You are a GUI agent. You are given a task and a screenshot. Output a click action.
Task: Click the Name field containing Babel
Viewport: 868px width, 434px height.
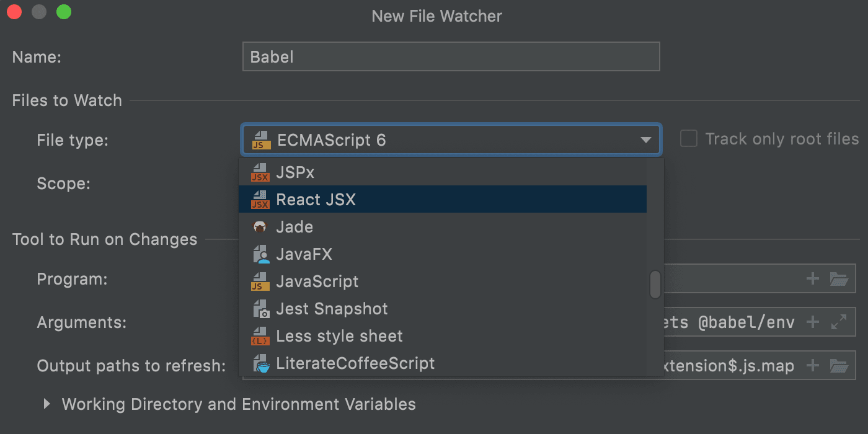(451, 57)
